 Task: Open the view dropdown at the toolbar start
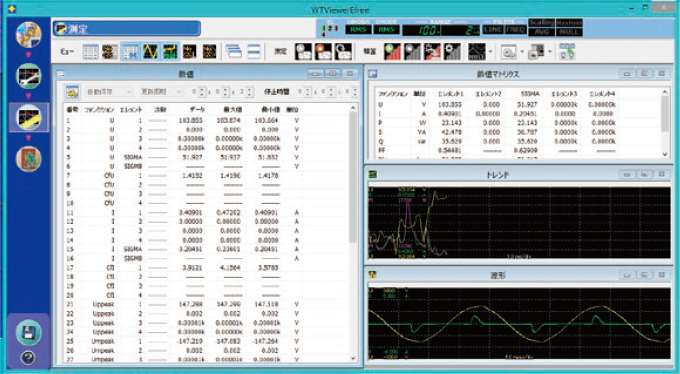(67, 52)
